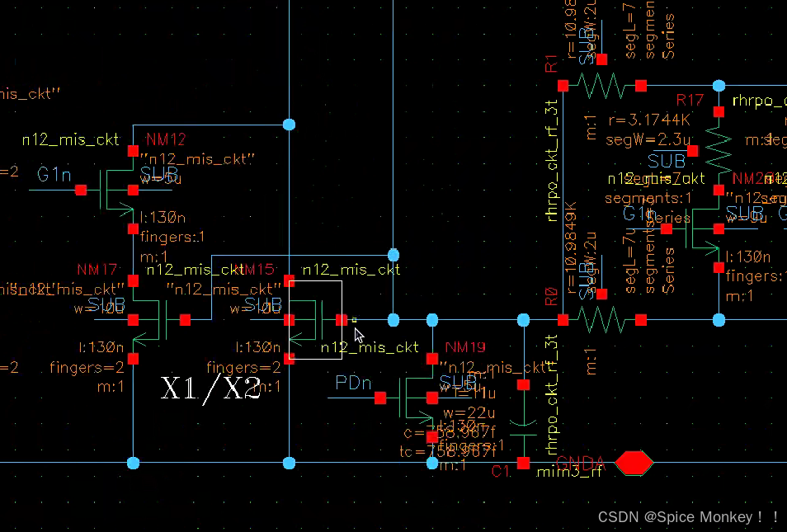Select the NM19 transistor symbol near PDn
This screenshot has height=532, width=787.
coord(416,398)
